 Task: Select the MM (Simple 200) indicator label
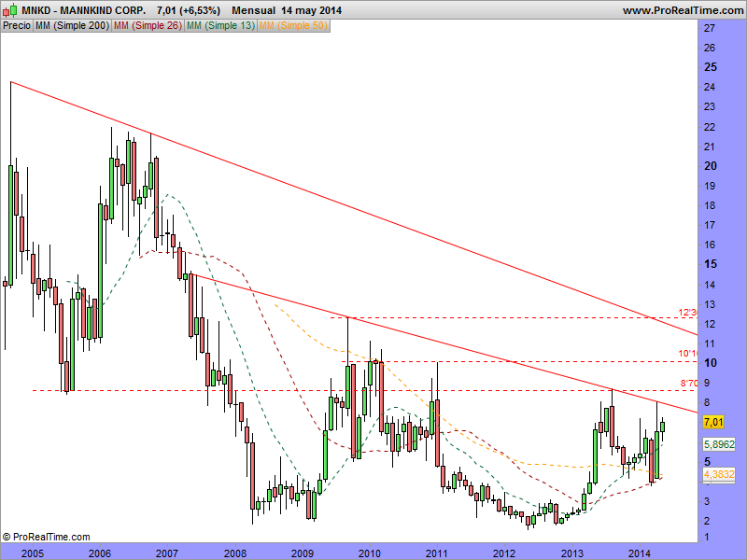(73, 26)
